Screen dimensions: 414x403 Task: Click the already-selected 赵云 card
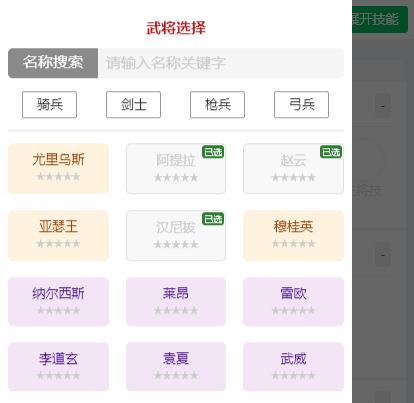[293, 168]
